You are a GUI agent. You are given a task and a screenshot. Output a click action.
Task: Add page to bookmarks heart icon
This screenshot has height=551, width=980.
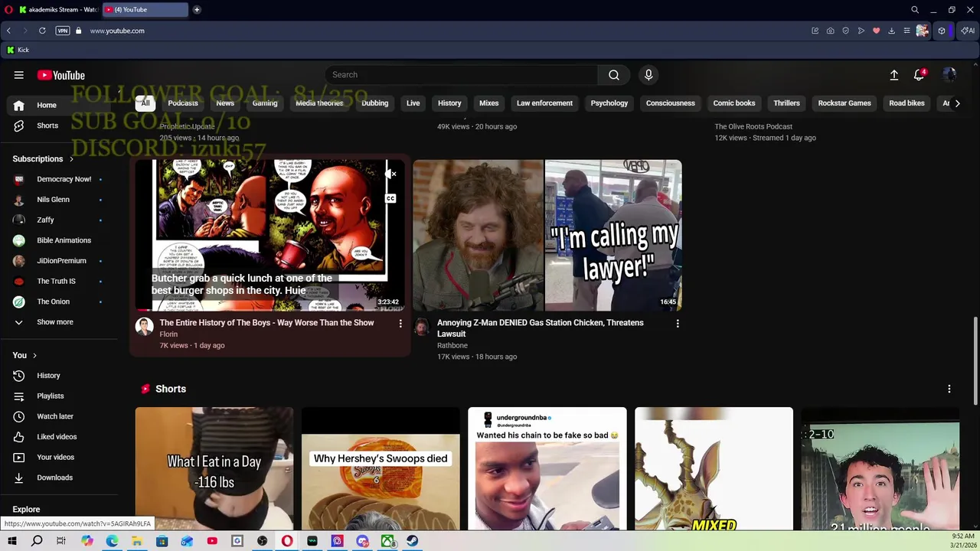(x=876, y=31)
